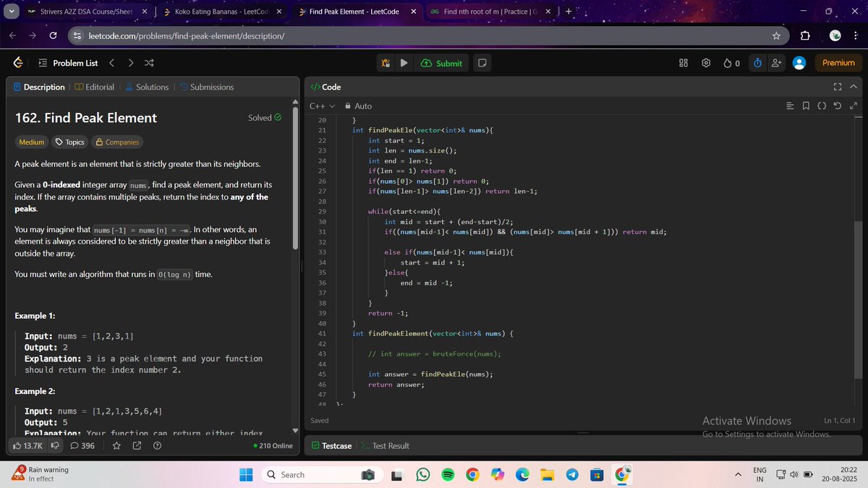Open the Windows Start menu

click(x=246, y=474)
